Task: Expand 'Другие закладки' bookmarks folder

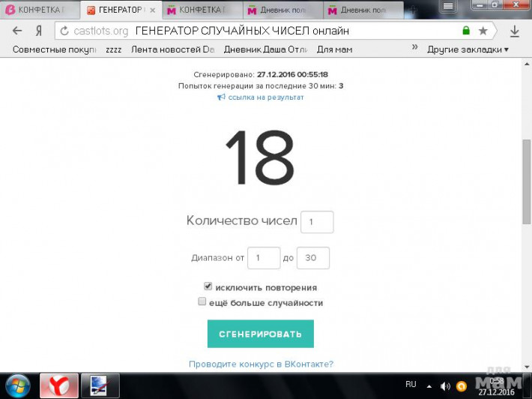Action: pos(468,49)
